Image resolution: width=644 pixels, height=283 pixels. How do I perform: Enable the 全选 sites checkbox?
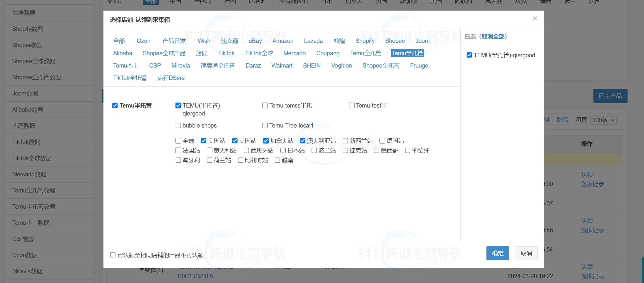pyautogui.click(x=178, y=141)
